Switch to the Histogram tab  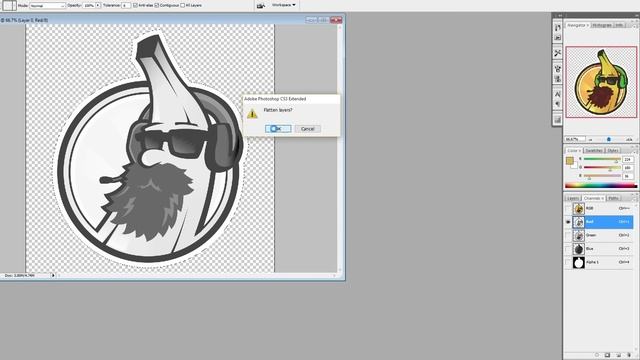tap(602, 25)
